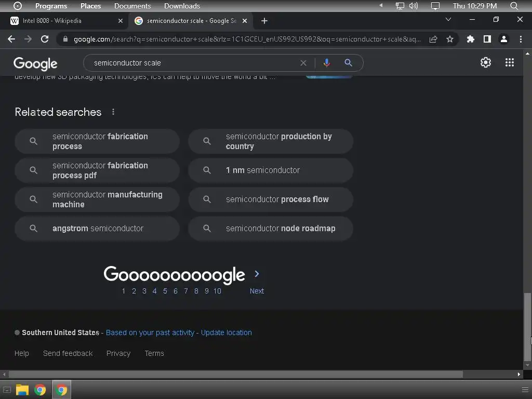
Task: Share this page using the share icon
Action: coord(433,39)
